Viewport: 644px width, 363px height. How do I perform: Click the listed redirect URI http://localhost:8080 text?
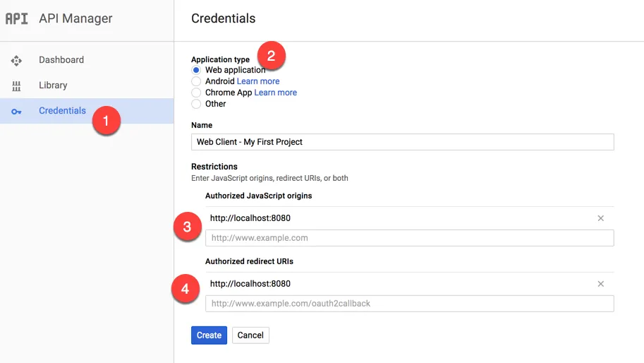coord(250,284)
